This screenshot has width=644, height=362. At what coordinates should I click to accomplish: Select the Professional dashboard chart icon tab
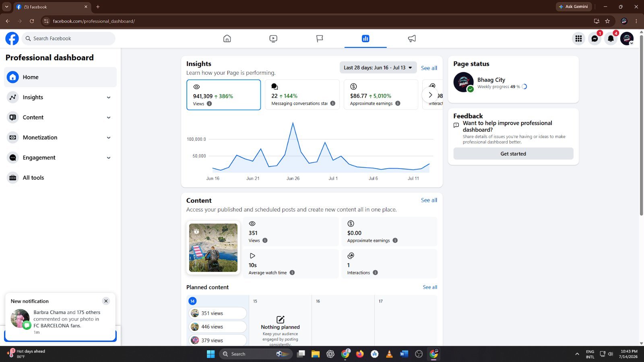[365, 39]
